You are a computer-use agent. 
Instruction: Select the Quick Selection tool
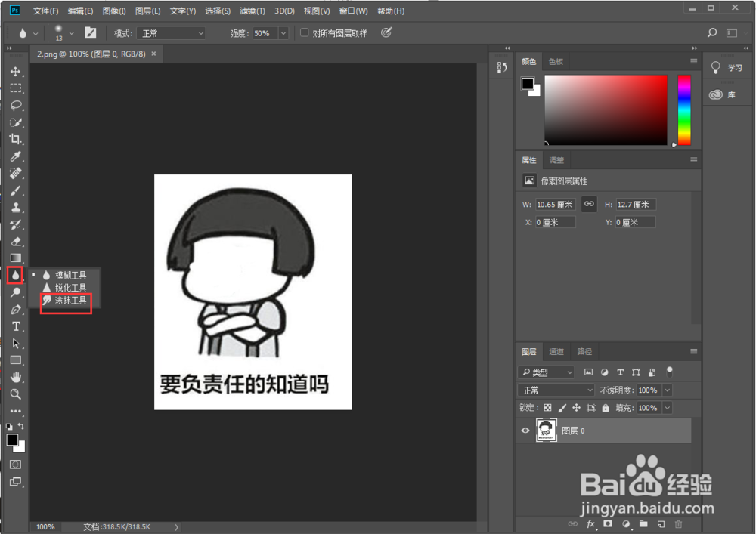[x=15, y=122]
